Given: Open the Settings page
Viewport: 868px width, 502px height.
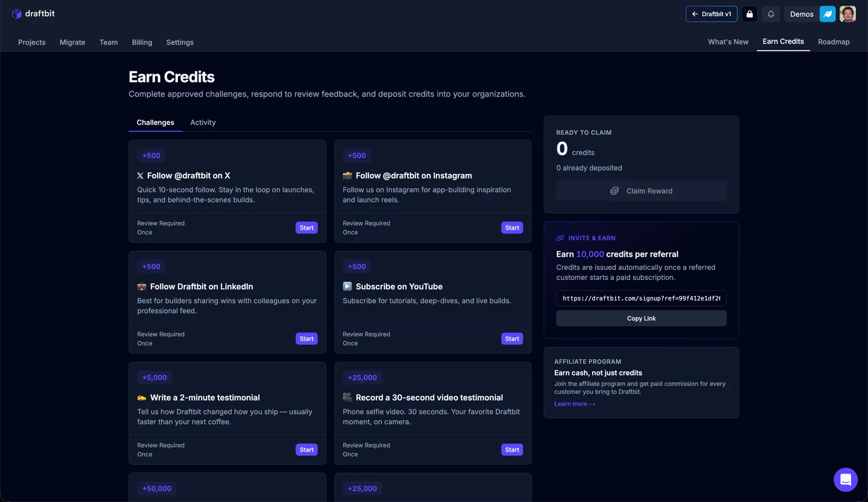Looking at the screenshot, I should point(180,42).
